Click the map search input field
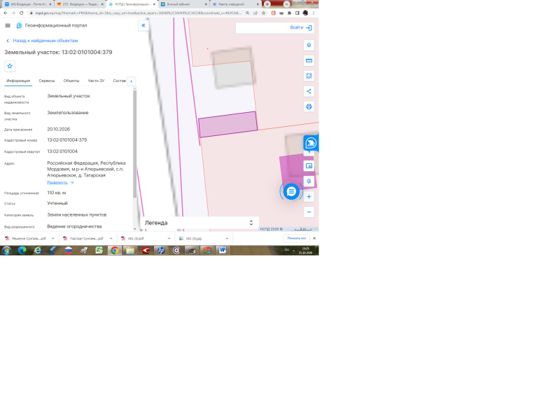Image resolution: width=560 pixels, height=417 pixels. 262,27
